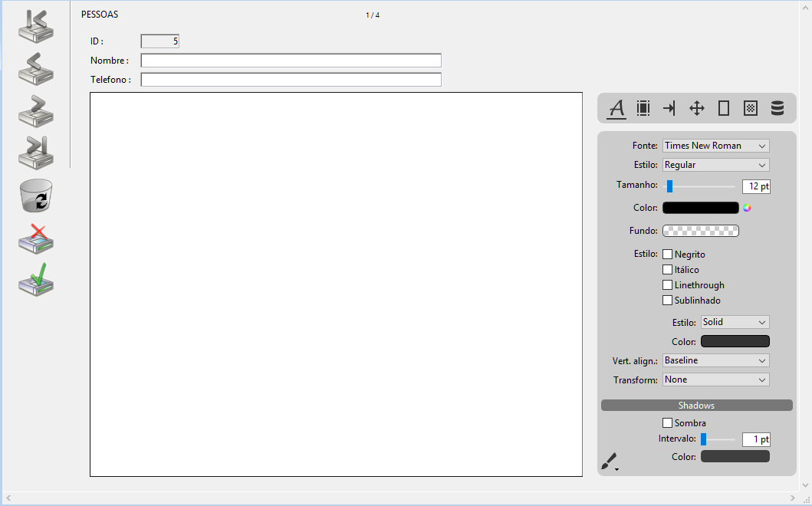The image size is (812, 506).
Task: Open the Fonte dropdown
Action: pyautogui.click(x=715, y=146)
